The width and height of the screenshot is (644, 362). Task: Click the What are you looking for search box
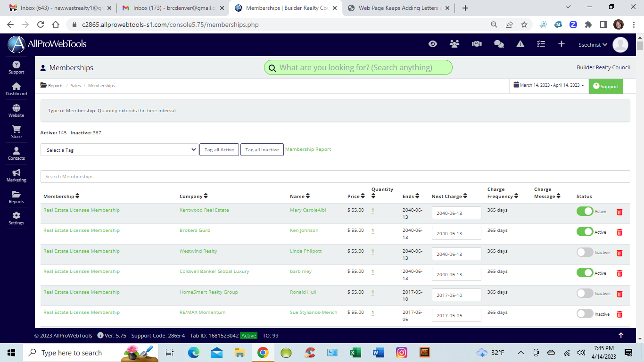pyautogui.click(x=358, y=67)
